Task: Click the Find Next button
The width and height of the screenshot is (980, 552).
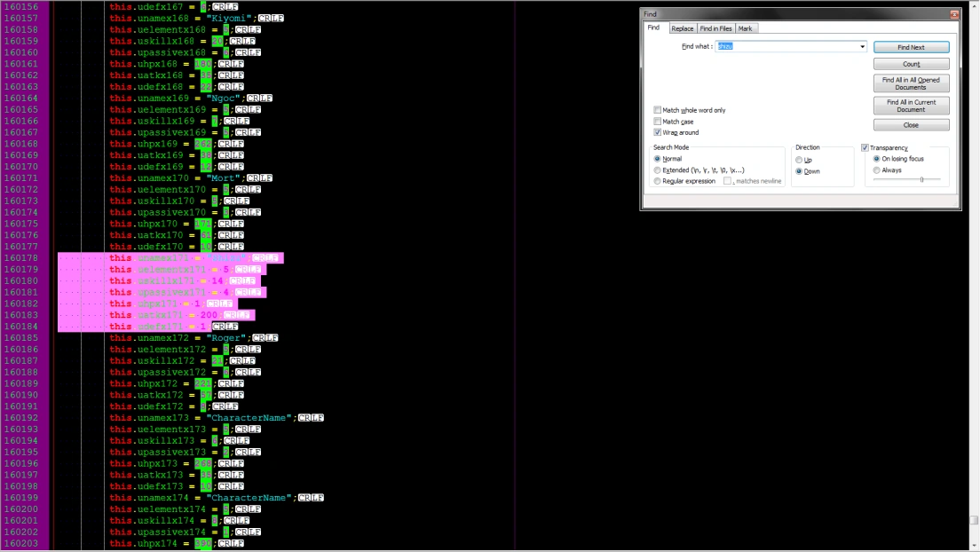Action: [x=911, y=48]
